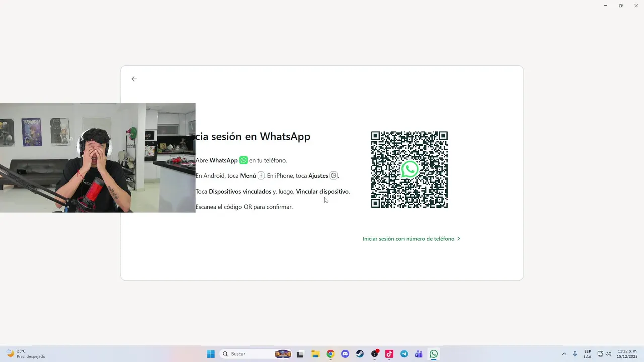
Task: Open network settings tray icon
Action: click(x=600, y=354)
